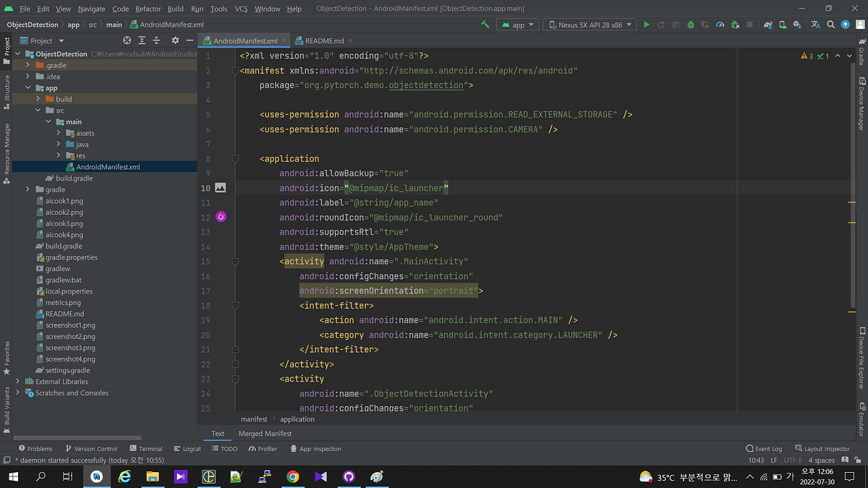Viewport: 868px width, 488px height.
Task: Expand the assets folder in tree
Action: (x=59, y=133)
